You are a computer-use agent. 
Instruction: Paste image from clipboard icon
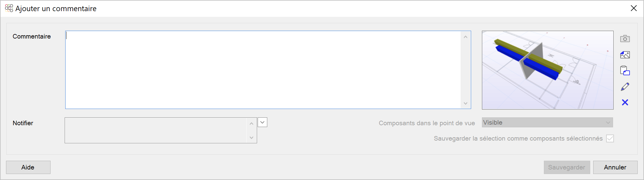[625, 71]
